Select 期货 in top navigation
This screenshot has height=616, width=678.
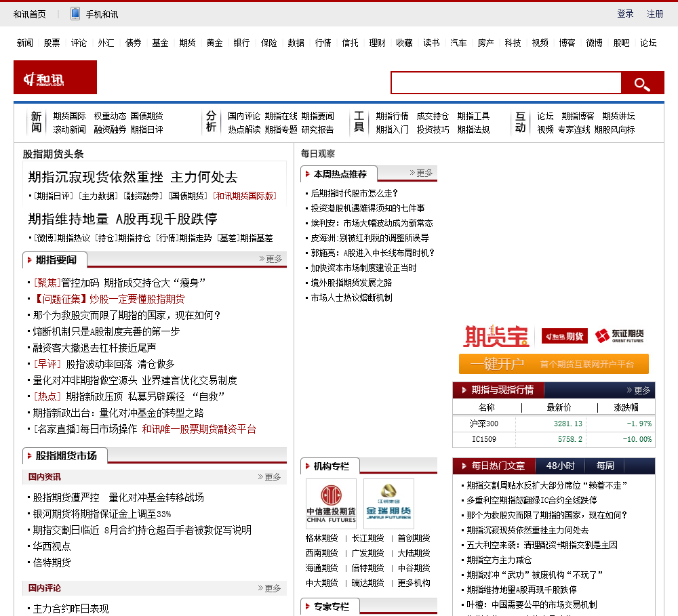click(187, 43)
